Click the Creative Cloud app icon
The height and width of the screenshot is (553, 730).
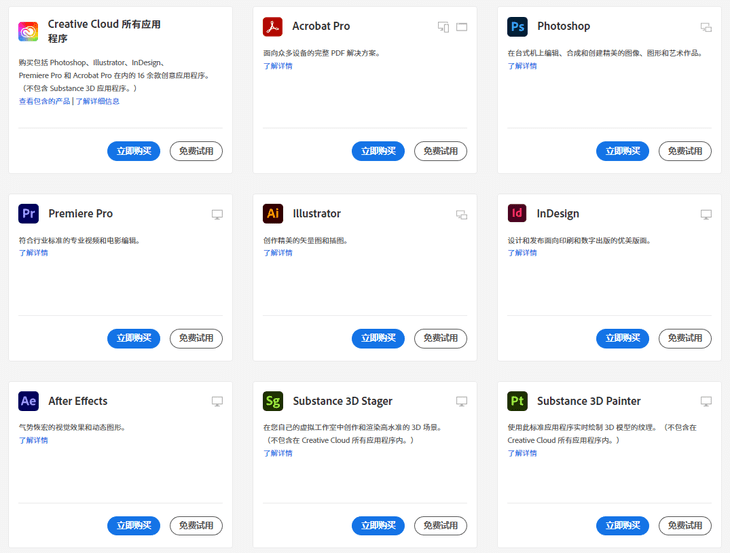(28, 31)
